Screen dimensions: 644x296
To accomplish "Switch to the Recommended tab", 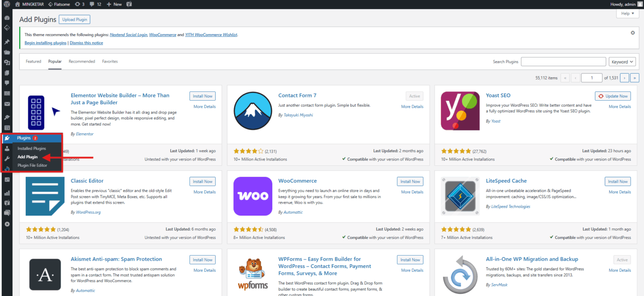I will point(82,62).
